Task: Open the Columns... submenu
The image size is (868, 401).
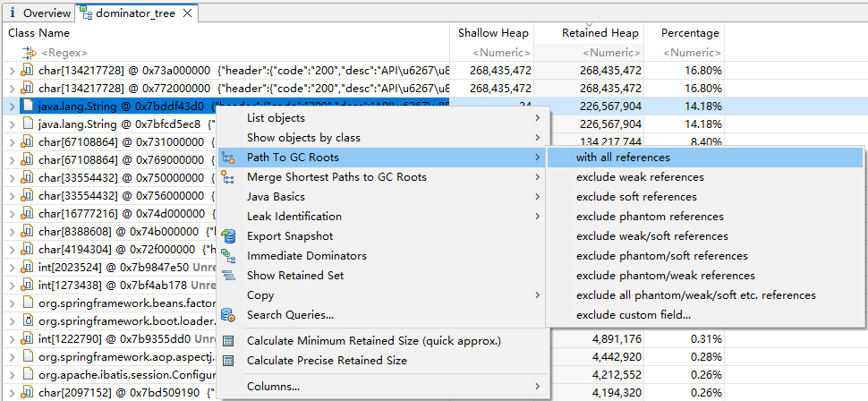Action: (382, 386)
